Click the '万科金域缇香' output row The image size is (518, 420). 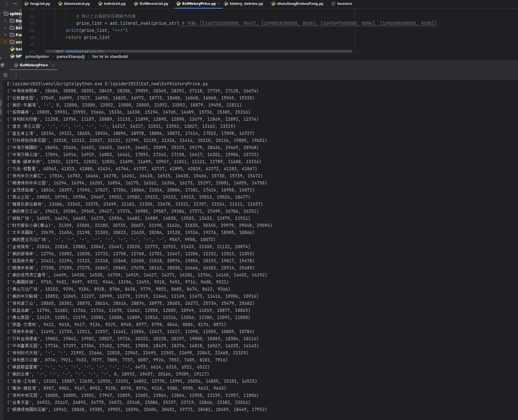(x=133, y=339)
